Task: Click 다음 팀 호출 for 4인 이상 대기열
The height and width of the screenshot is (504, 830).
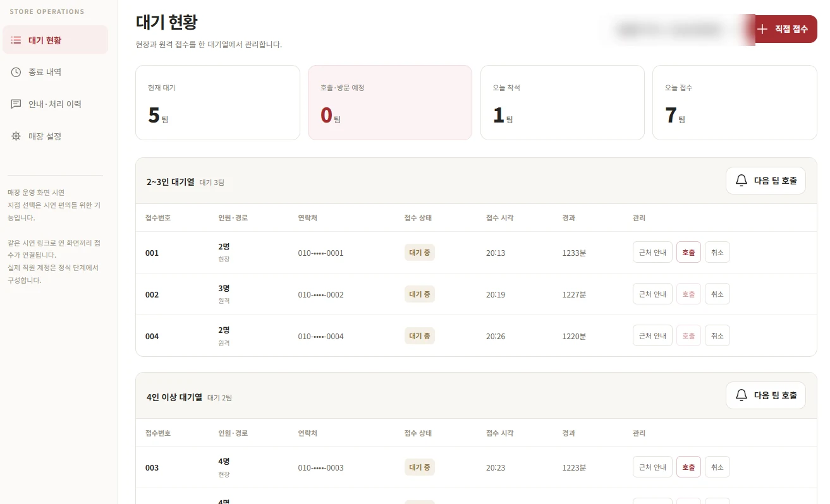Action: coord(766,395)
